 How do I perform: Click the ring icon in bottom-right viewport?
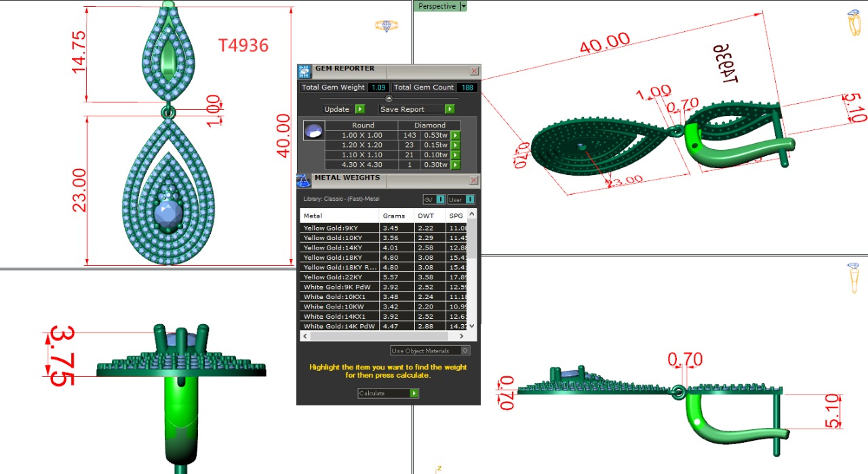[854, 277]
